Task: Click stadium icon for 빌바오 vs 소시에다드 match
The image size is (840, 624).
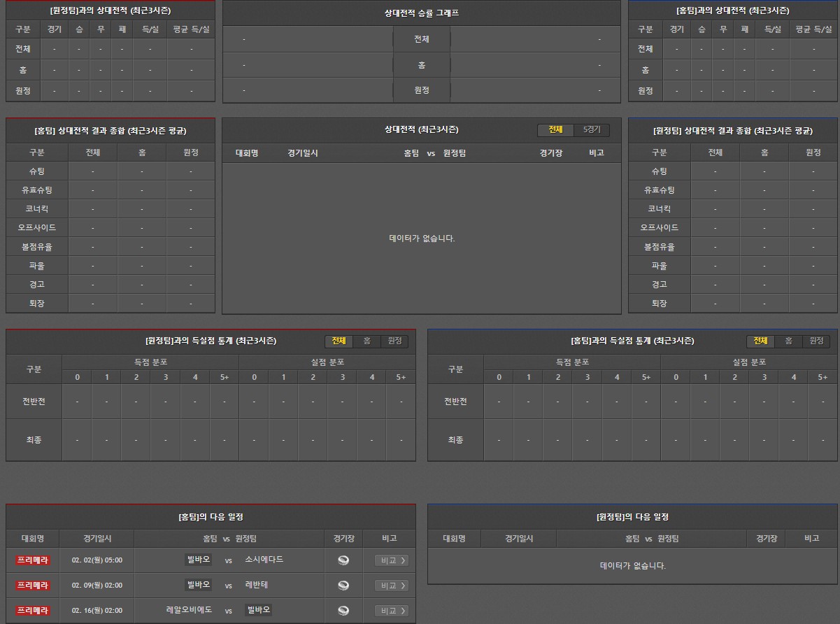Action: [x=343, y=560]
